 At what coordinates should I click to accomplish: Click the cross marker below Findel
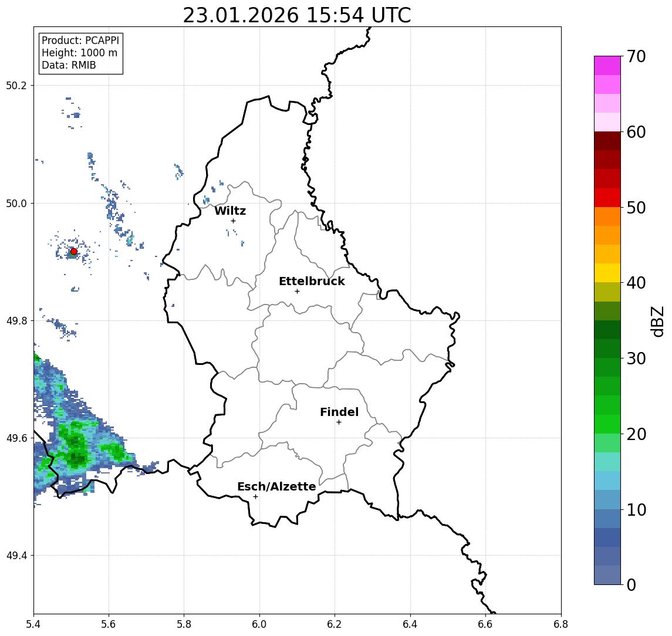pos(339,422)
